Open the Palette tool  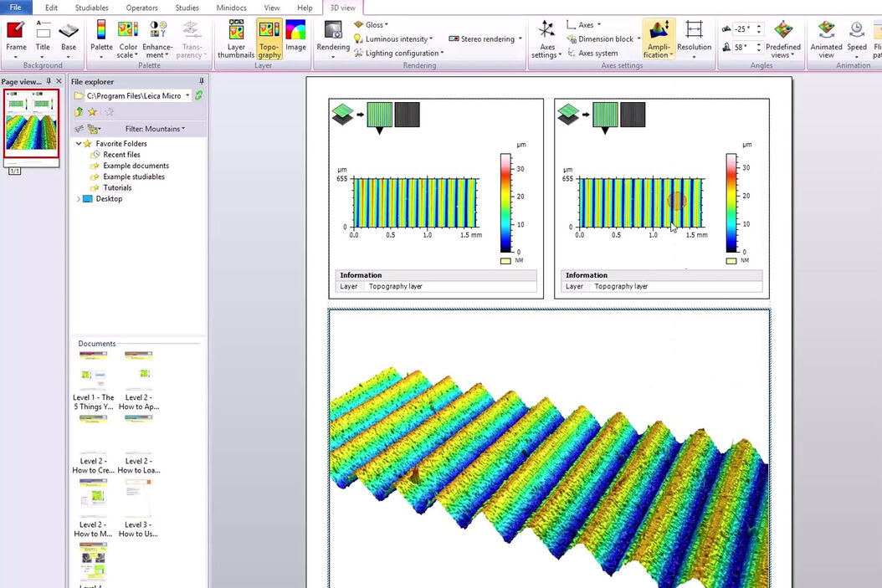(101, 38)
